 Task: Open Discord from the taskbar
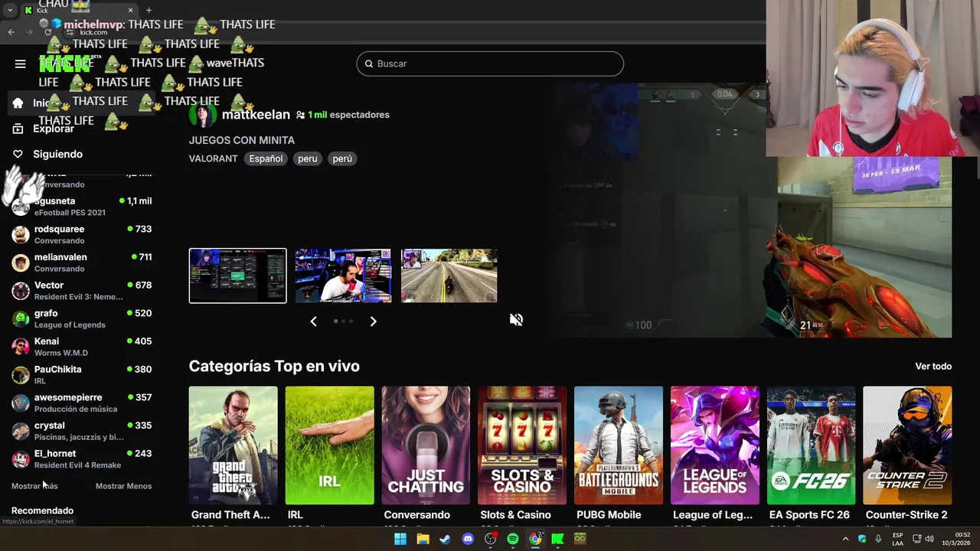(468, 539)
